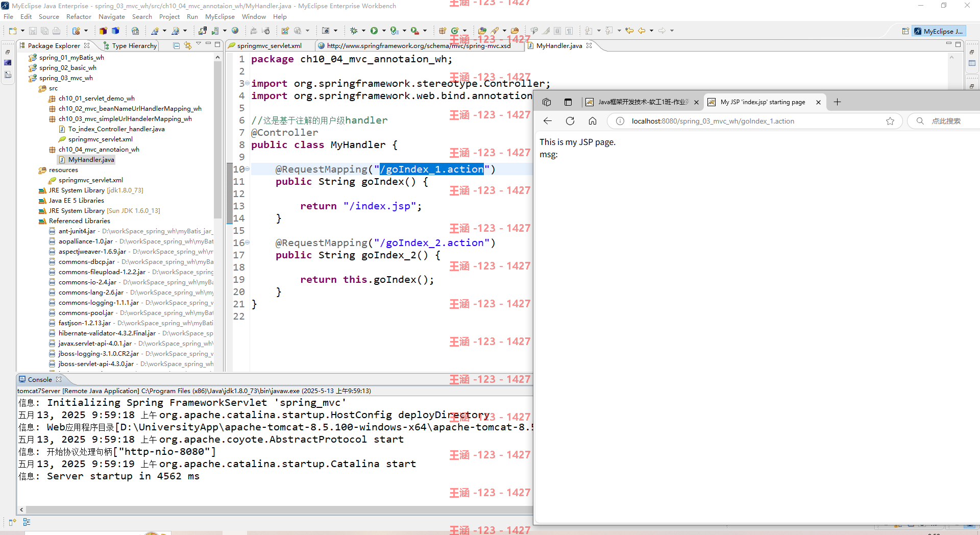980x535 pixels.
Task: Select To_index_Controller_handler.java file
Action: (x=116, y=129)
